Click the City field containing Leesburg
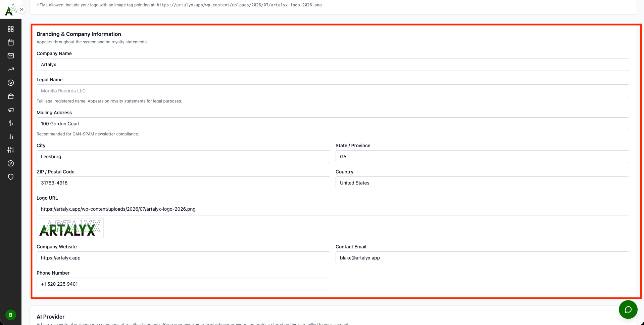644x325 pixels. (x=183, y=157)
